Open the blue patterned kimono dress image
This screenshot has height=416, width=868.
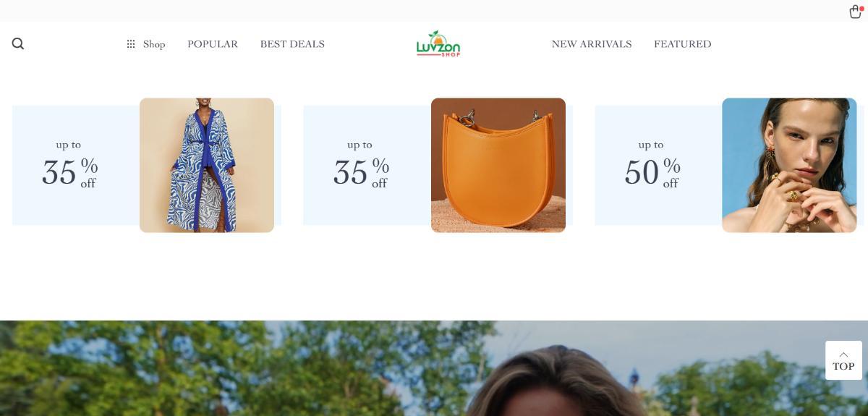(207, 165)
